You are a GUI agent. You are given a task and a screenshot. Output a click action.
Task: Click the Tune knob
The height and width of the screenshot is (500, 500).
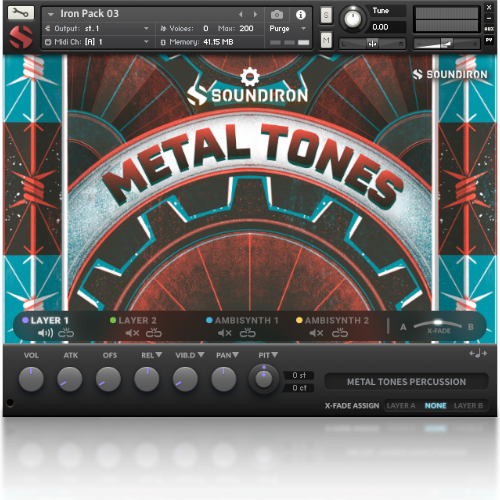tap(352, 19)
